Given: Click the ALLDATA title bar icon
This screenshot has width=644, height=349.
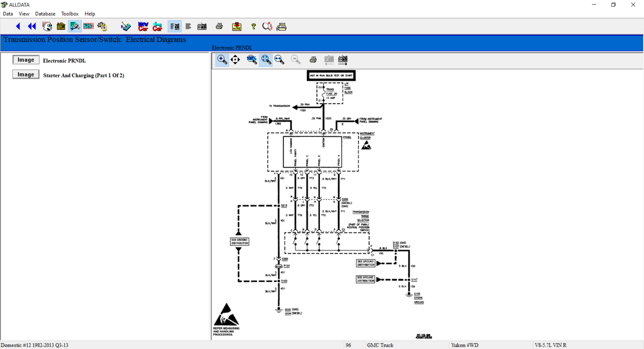Looking at the screenshot, I should pos(5,5).
